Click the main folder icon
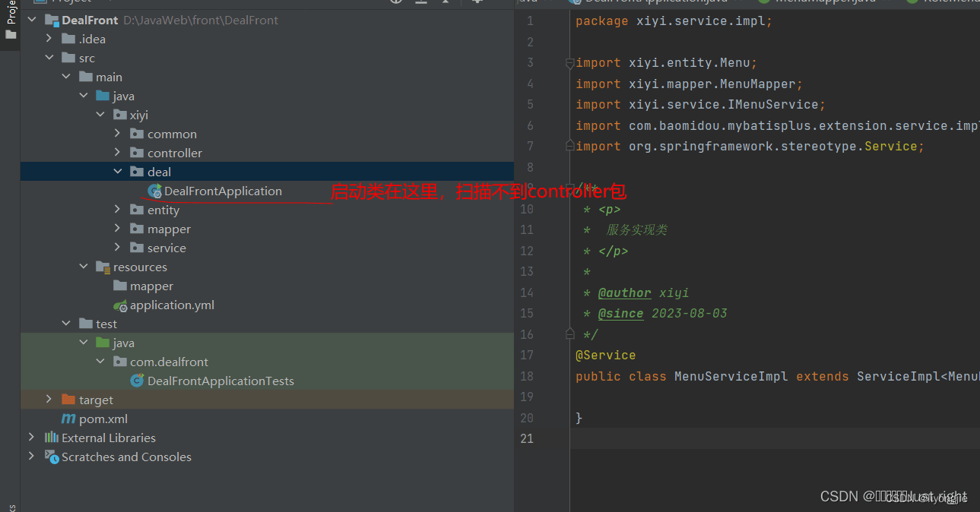This screenshot has height=512, width=980. [86, 77]
